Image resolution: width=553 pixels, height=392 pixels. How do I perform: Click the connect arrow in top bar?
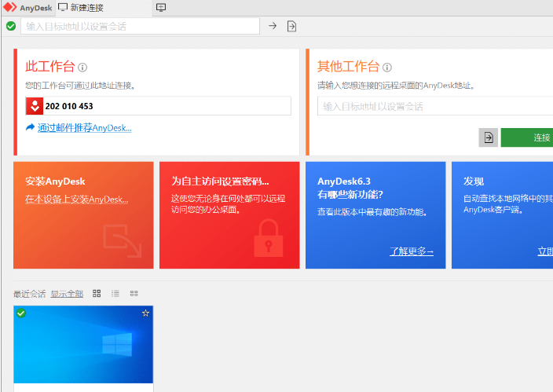[273, 26]
